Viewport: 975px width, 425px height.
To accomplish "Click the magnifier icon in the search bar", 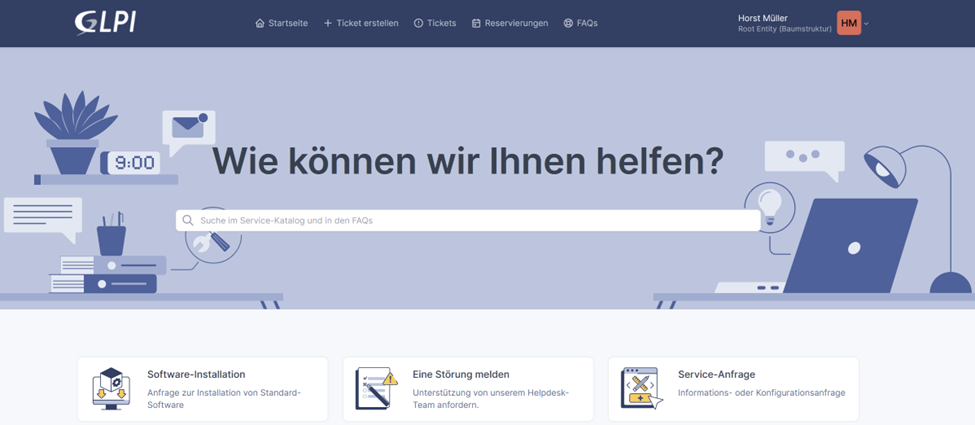I will click(x=188, y=220).
